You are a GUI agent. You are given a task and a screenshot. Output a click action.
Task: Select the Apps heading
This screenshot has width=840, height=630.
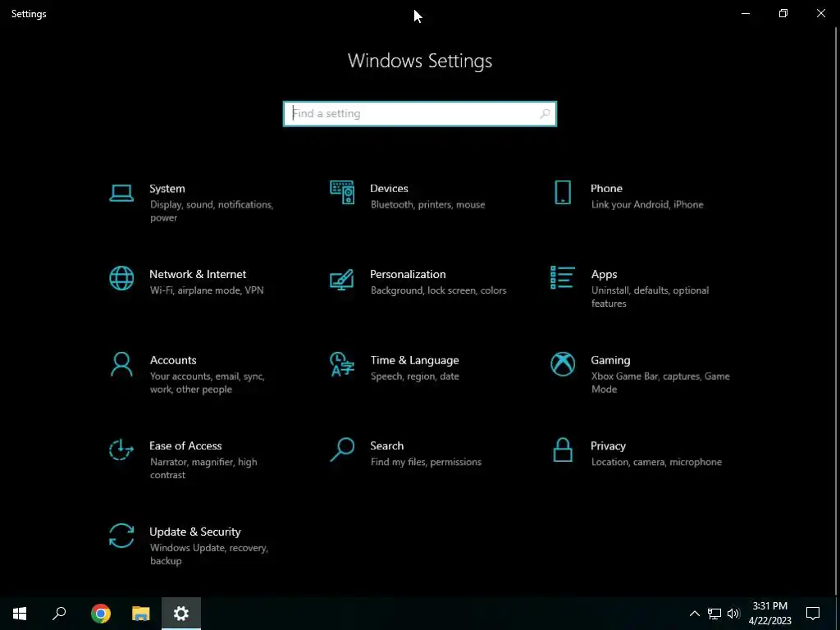tap(605, 275)
